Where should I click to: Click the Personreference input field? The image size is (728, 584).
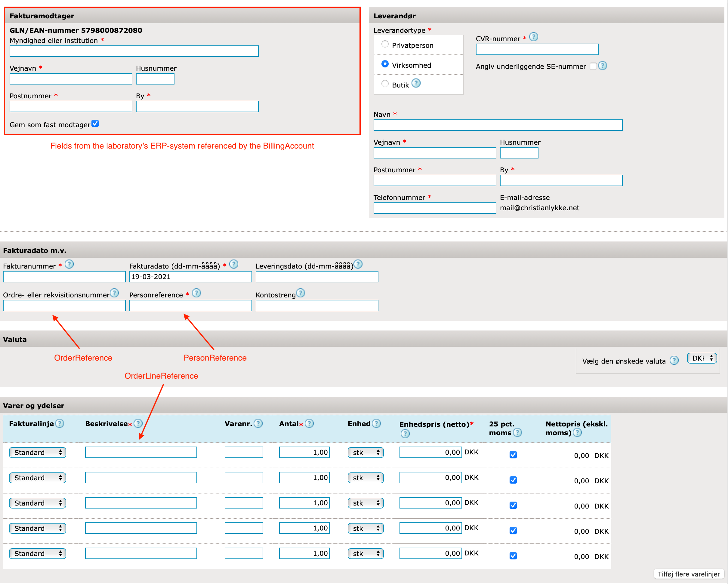190,306
